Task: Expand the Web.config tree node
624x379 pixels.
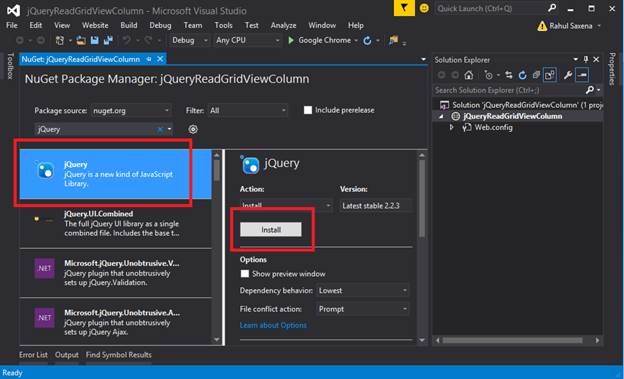Action: (x=451, y=127)
